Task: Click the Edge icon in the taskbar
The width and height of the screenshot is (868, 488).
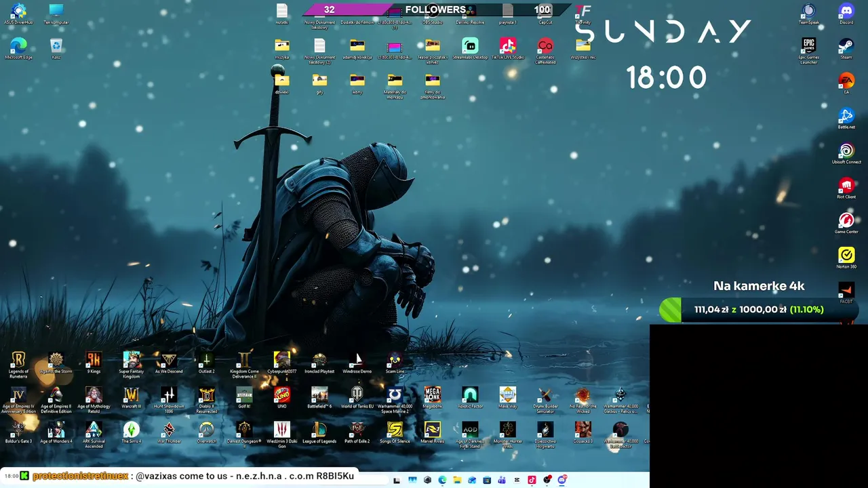Action: pos(442,480)
